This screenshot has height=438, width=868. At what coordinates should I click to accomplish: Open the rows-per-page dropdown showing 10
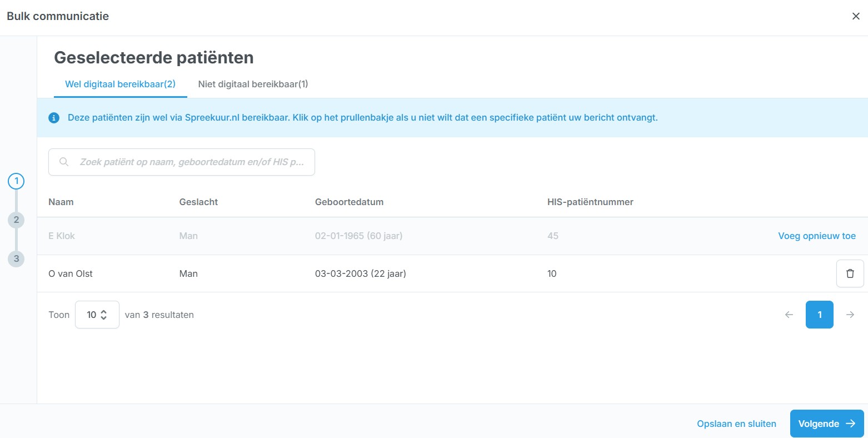97,315
